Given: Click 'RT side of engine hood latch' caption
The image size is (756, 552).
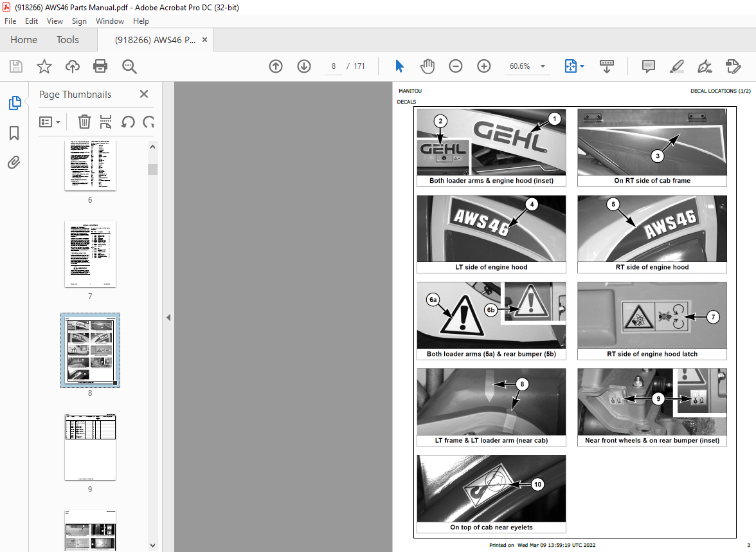Looking at the screenshot, I should pos(652,354).
